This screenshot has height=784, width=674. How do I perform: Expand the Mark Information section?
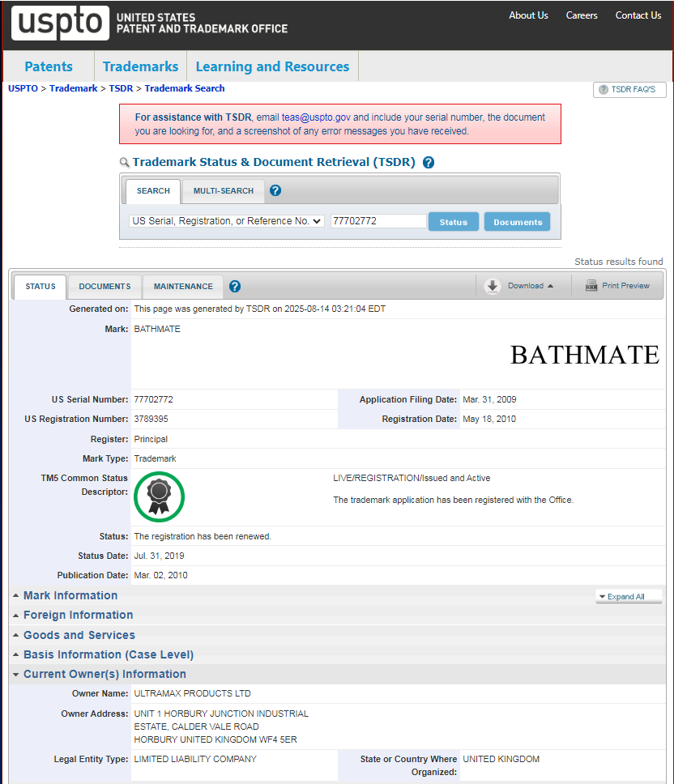pos(70,595)
